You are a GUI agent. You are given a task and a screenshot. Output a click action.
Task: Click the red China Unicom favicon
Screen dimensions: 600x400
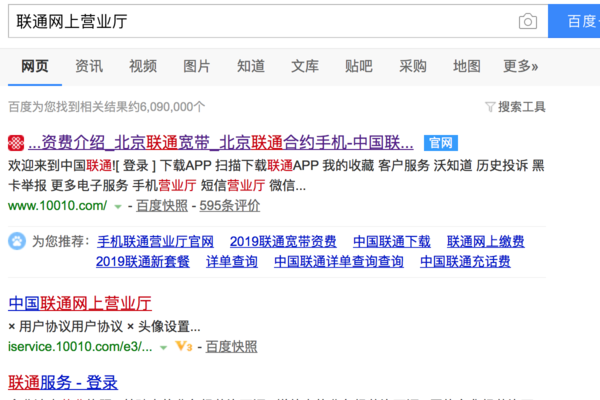16,143
